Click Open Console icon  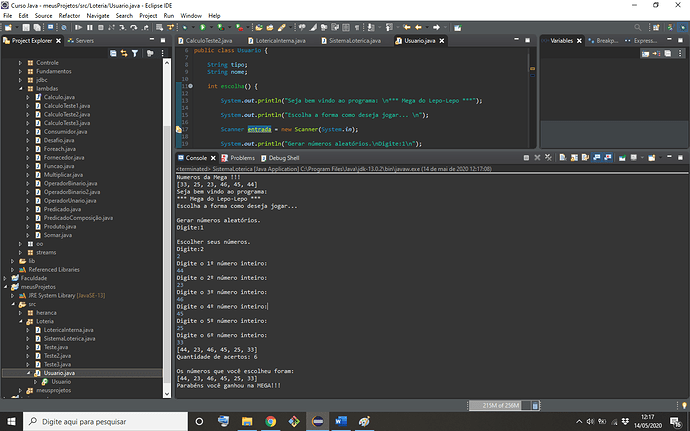(x=652, y=158)
